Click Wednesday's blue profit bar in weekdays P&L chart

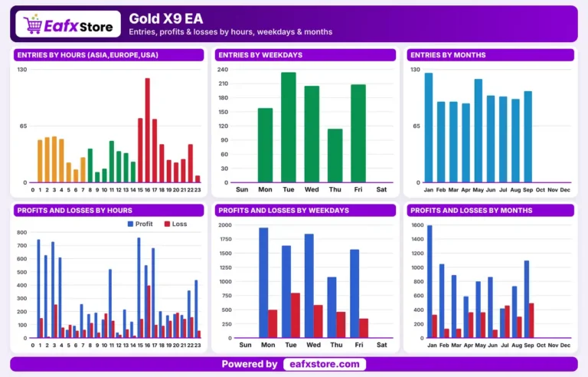click(x=309, y=286)
